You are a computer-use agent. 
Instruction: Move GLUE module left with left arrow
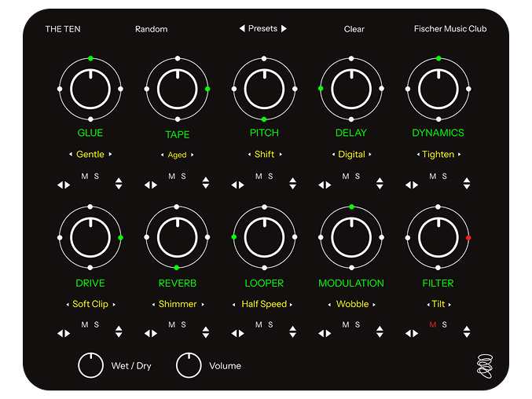coord(60,185)
